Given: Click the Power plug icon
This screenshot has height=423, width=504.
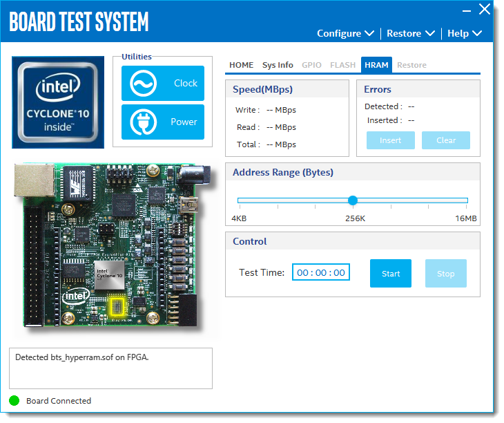Looking at the screenshot, I should tap(143, 122).
